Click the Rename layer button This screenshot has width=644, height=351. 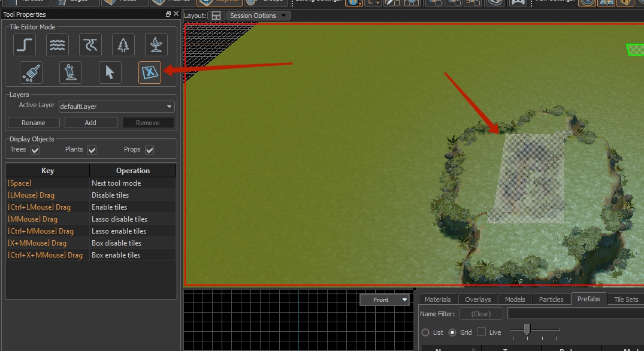click(34, 123)
